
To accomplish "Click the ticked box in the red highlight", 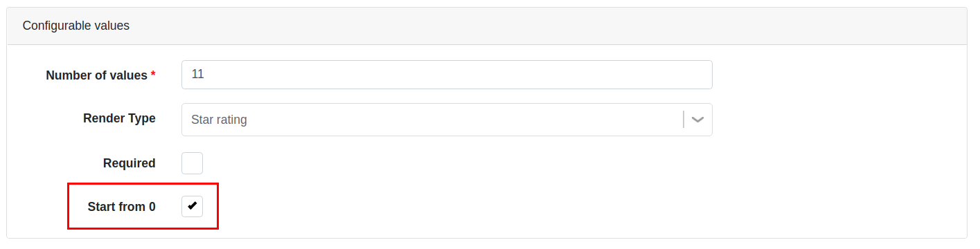I will (192, 206).
